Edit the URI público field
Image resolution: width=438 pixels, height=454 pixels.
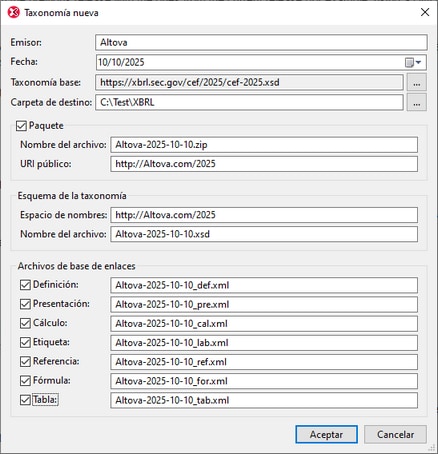coord(264,164)
